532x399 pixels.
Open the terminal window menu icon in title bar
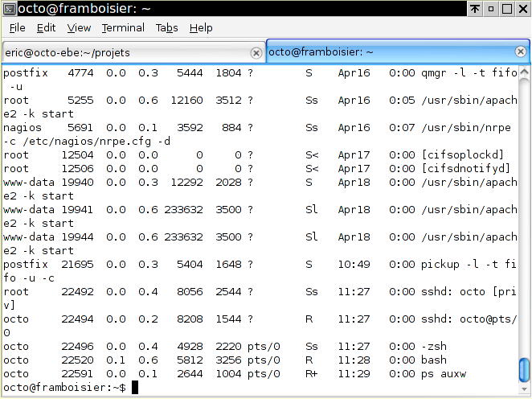coord(8,9)
